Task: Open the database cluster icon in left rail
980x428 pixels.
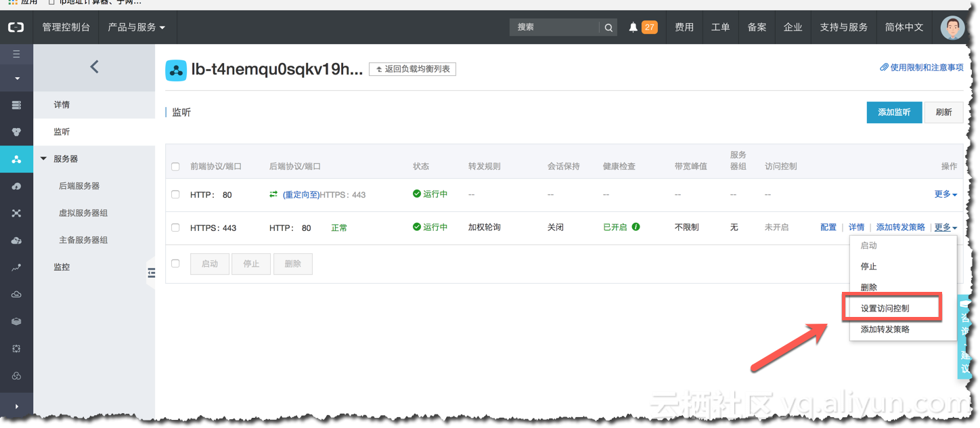Action: (16, 132)
